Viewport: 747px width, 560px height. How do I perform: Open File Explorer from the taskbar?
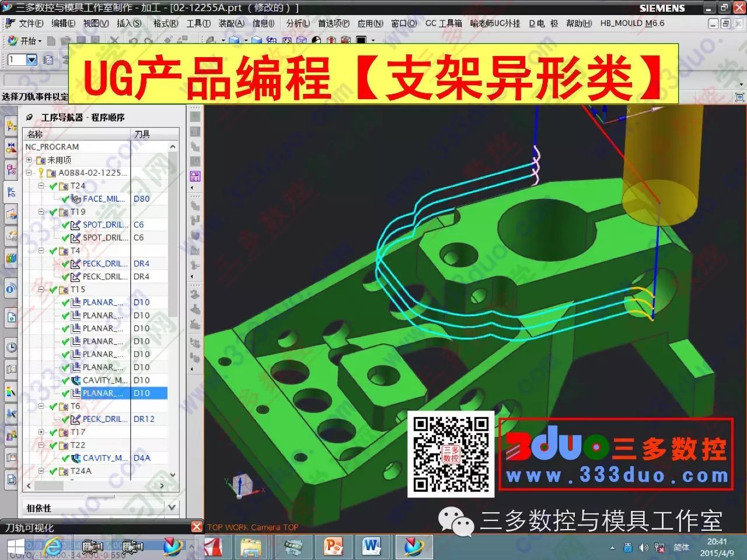click(x=251, y=547)
